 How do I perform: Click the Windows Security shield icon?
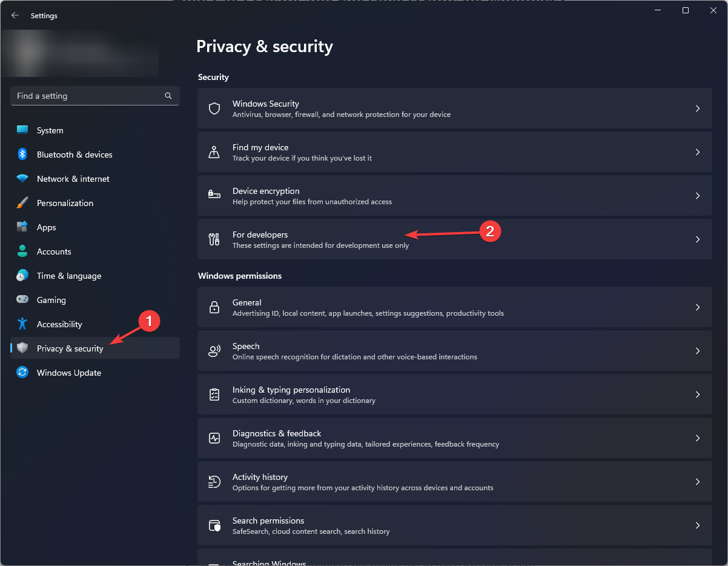pyautogui.click(x=214, y=108)
